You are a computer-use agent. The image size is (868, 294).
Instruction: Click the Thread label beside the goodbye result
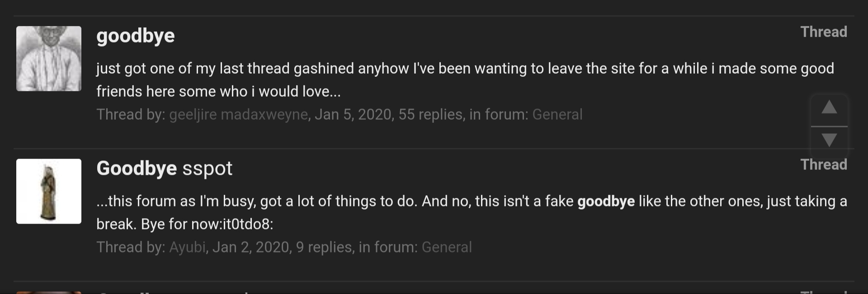pos(824,32)
